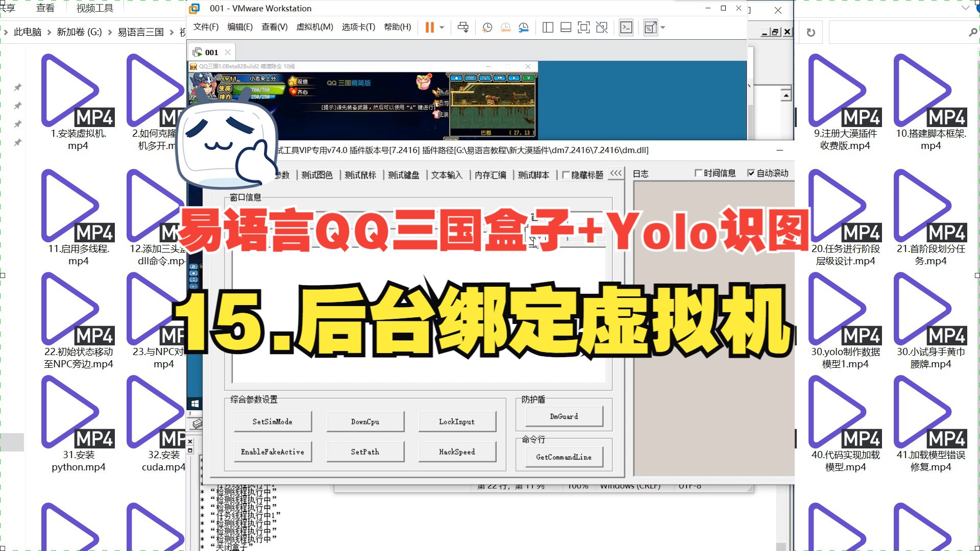Image resolution: width=980 pixels, height=551 pixels.
Task: Switch to the 内存汇编 tab
Action: (x=490, y=175)
